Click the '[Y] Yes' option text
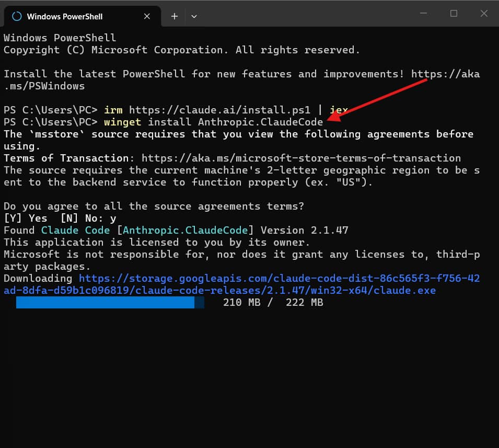 pos(26,218)
